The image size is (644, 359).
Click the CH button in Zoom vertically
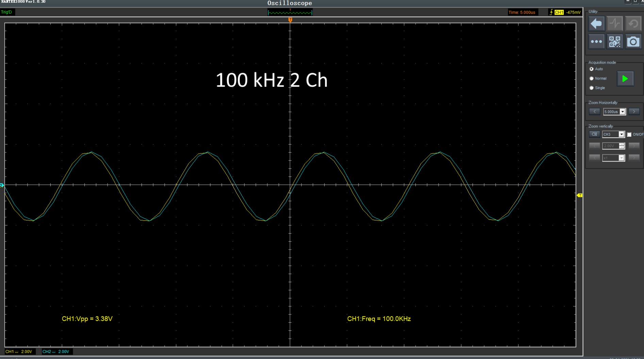click(x=594, y=134)
